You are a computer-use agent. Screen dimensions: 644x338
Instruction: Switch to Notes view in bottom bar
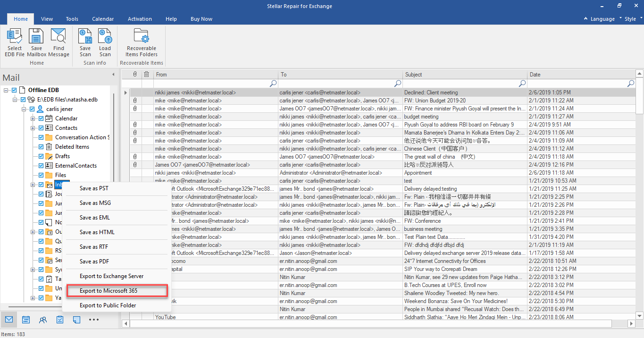coord(77,320)
